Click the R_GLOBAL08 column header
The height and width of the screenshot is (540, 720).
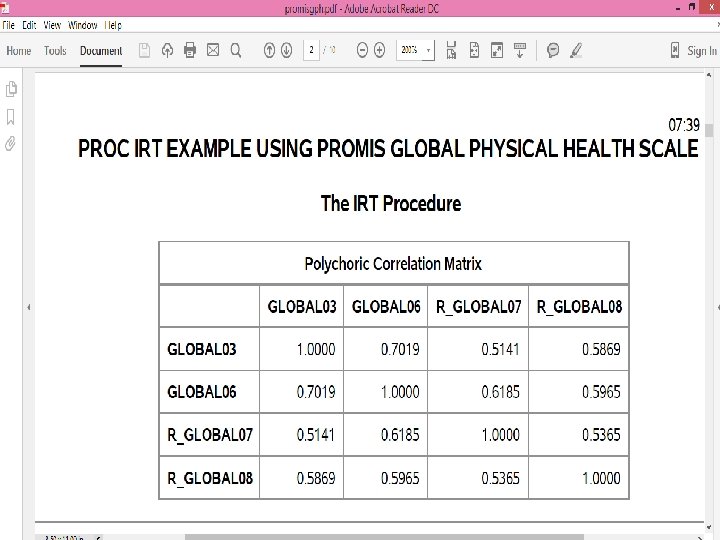click(x=579, y=307)
